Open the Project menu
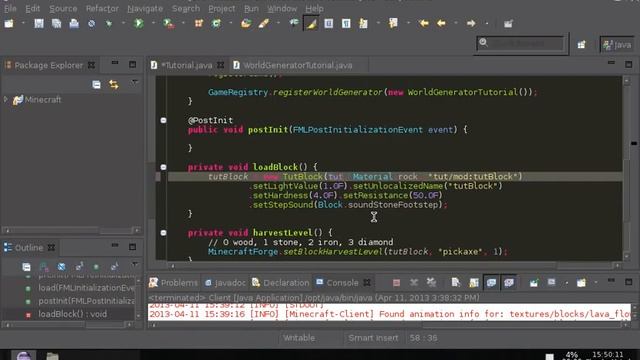 click(222, 8)
